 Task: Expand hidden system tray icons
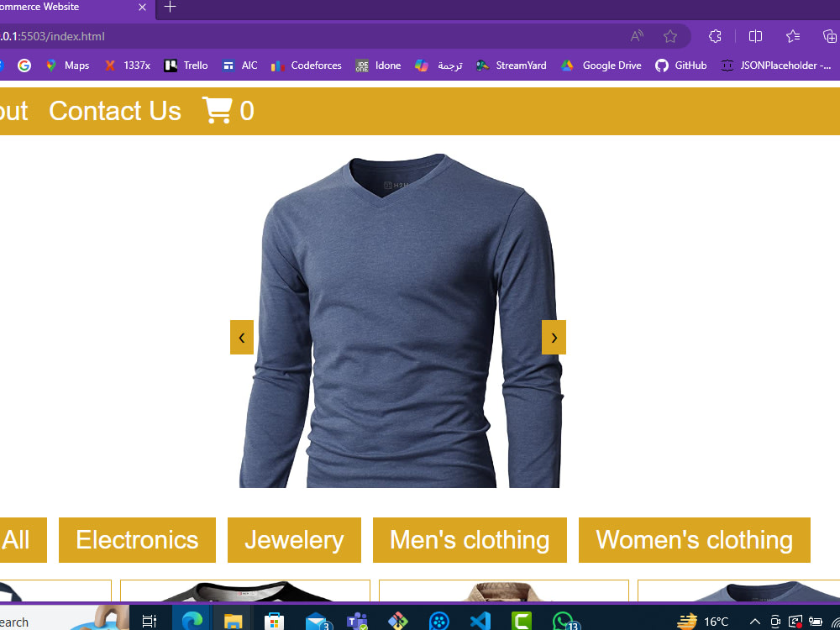tap(755, 622)
